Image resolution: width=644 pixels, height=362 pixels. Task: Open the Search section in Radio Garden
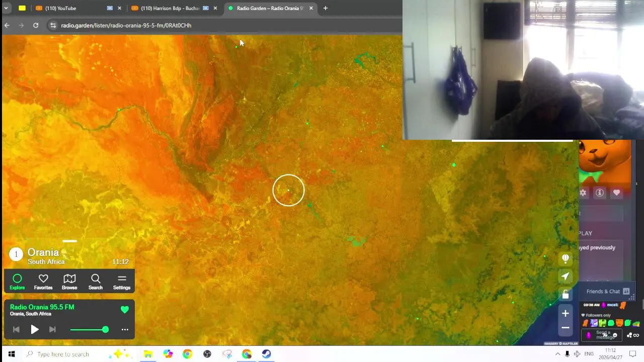pyautogui.click(x=96, y=282)
